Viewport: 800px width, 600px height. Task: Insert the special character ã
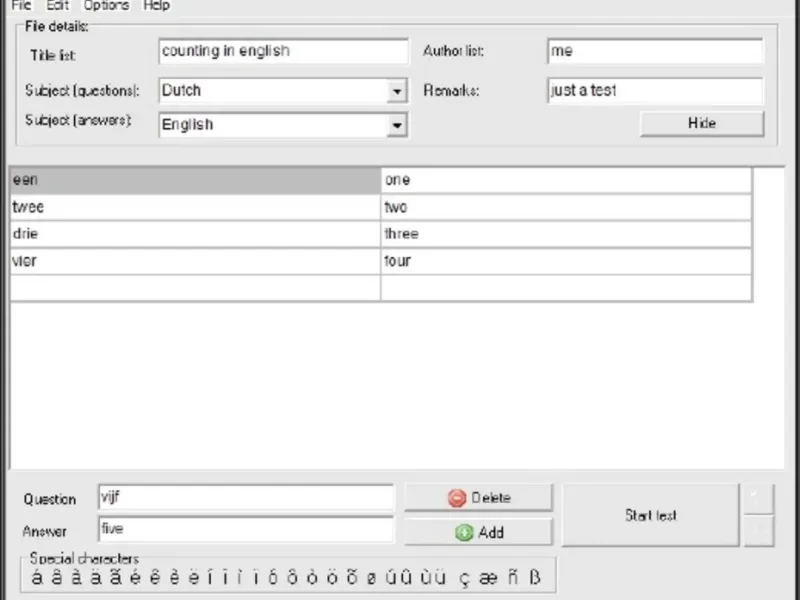click(x=116, y=577)
